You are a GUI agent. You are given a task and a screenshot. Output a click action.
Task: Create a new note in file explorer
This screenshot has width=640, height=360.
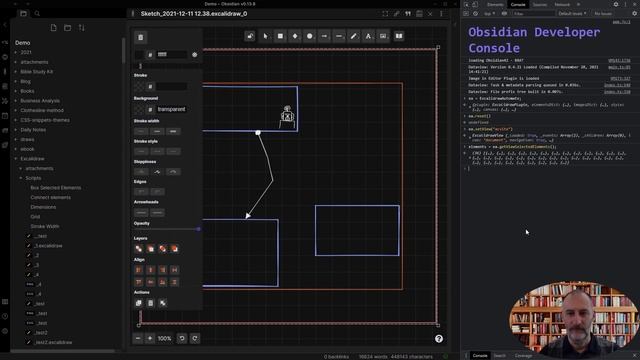point(53,28)
